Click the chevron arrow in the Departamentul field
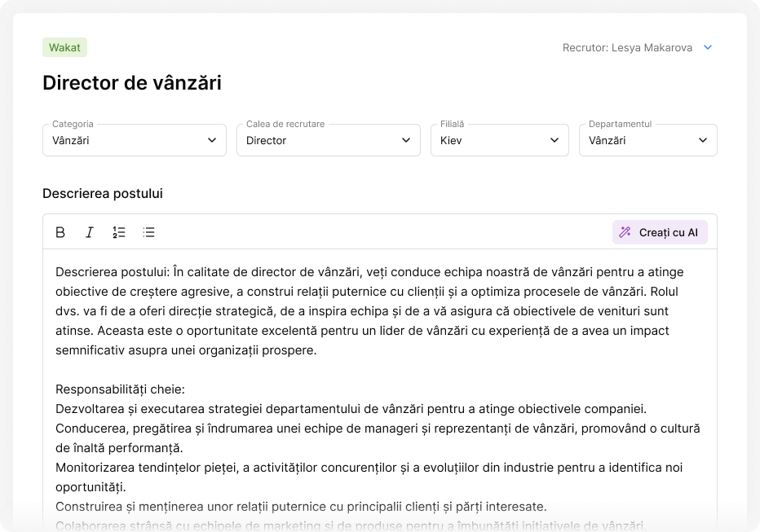This screenshot has height=532, width=760. coord(703,140)
